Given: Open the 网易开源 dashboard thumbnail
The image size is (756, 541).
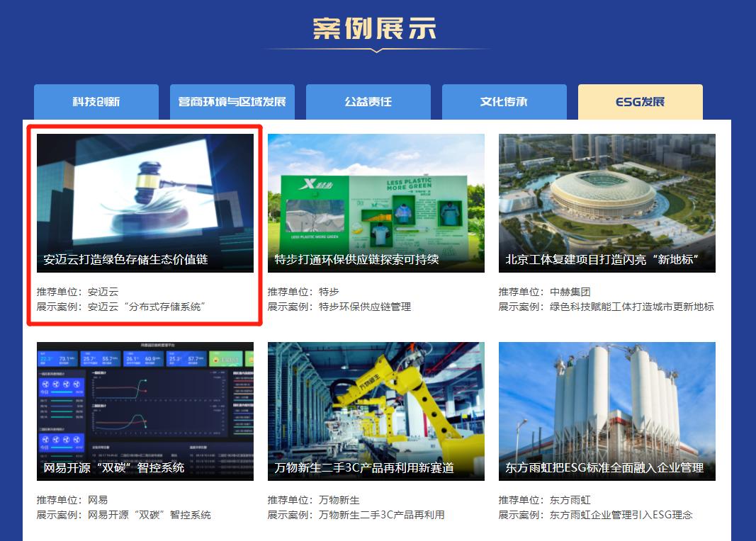Looking at the screenshot, I should tap(145, 411).
